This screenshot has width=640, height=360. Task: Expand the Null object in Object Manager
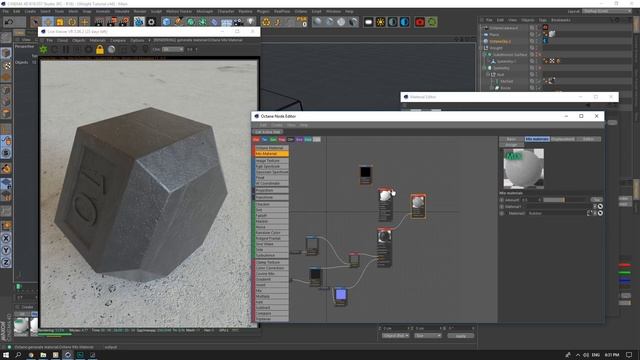click(488, 75)
